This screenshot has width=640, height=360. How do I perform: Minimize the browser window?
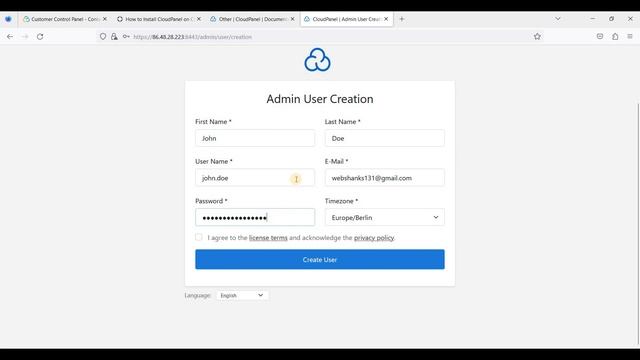pyautogui.click(x=592, y=19)
